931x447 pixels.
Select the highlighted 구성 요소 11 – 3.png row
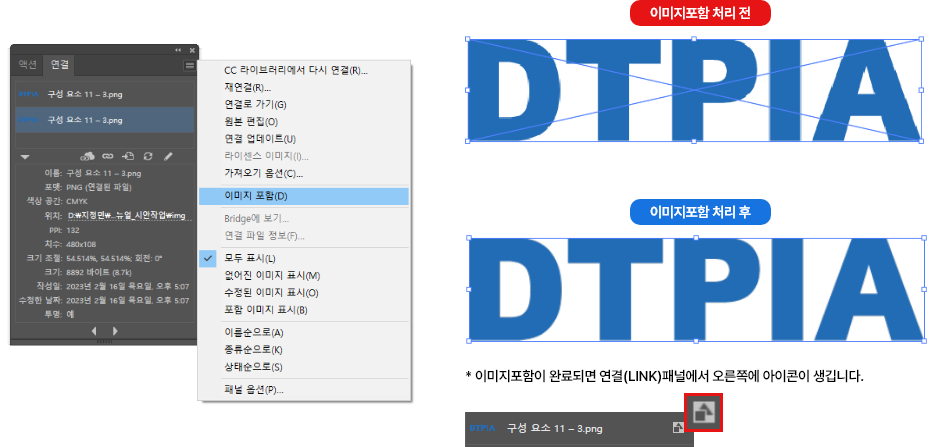coord(104,120)
